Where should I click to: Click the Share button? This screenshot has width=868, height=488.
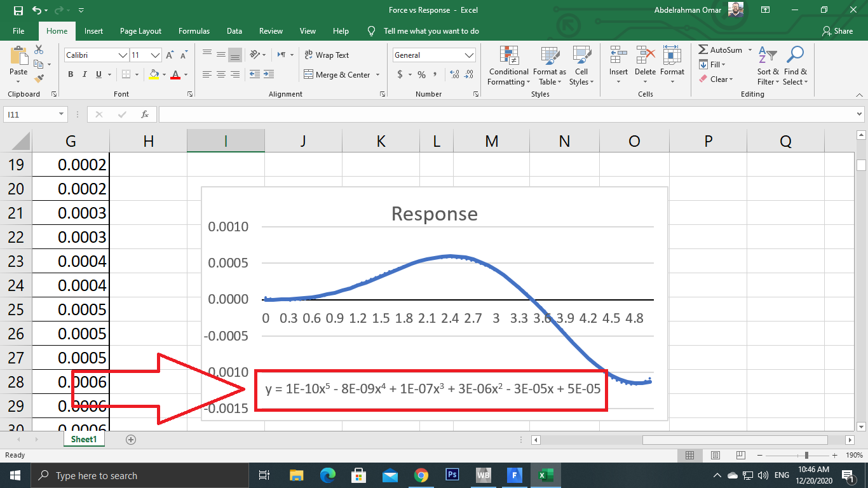tap(837, 30)
